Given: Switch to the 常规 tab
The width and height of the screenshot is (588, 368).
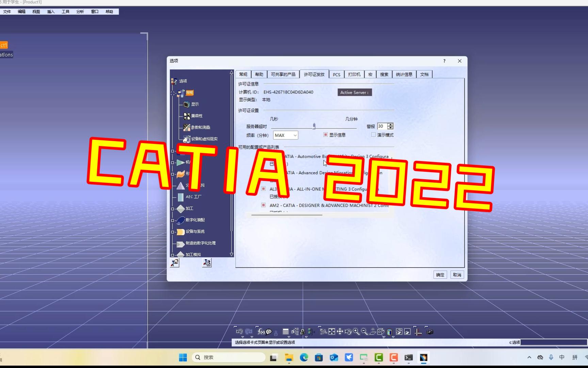Looking at the screenshot, I should click(x=243, y=74).
